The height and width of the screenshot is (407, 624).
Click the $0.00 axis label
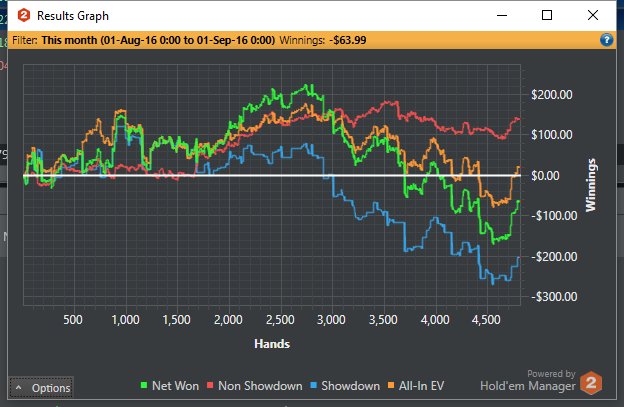click(x=545, y=175)
